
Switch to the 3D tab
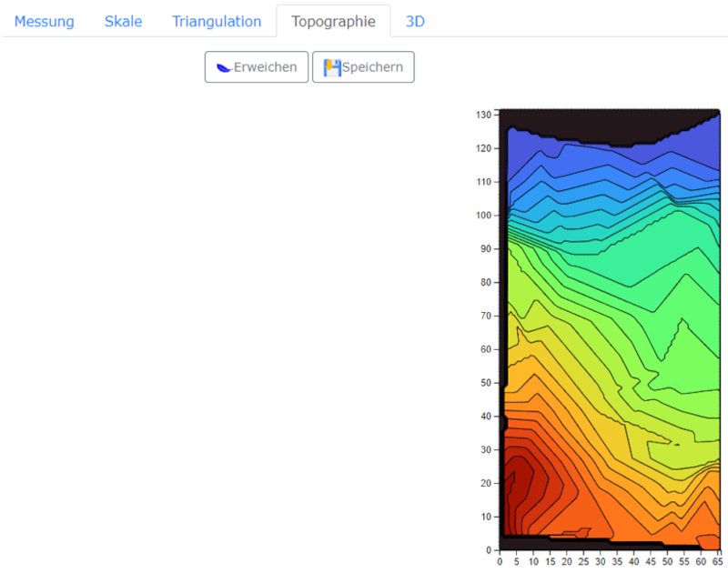click(x=415, y=21)
